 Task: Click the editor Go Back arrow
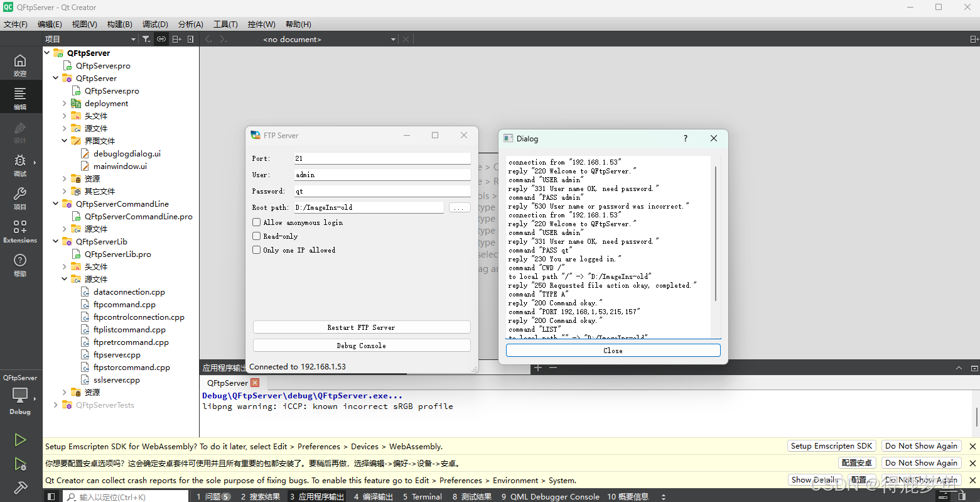(x=209, y=39)
